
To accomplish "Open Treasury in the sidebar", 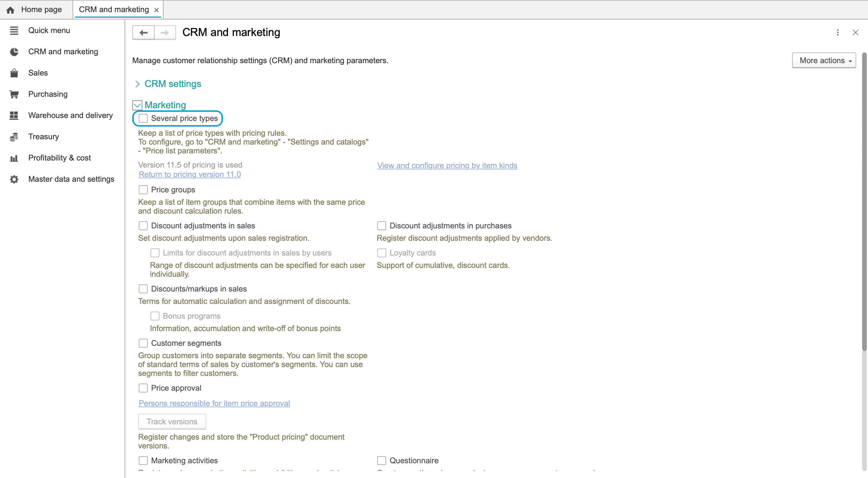I will click(43, 137).
